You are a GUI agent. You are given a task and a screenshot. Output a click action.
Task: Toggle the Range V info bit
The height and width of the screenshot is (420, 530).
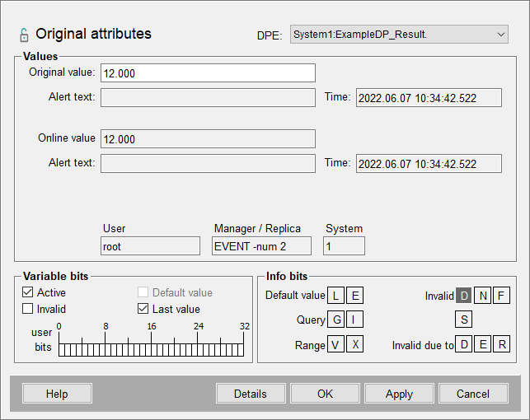(x=336, y=344)
